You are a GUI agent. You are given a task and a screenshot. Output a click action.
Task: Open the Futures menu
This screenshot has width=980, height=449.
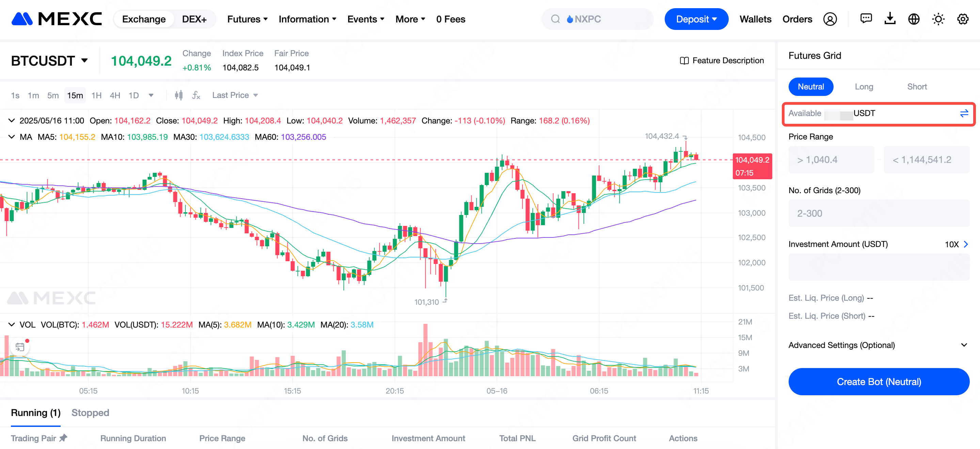[x=247, y=19]
